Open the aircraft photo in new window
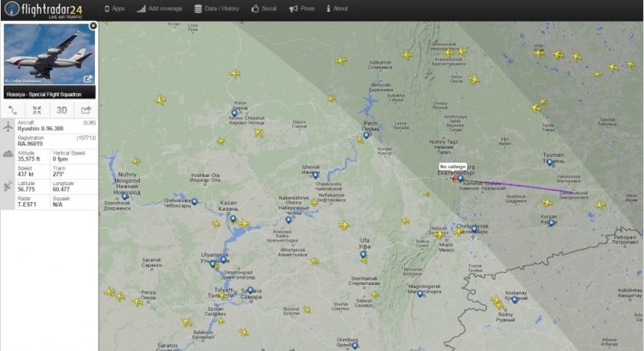 (88, 79)
